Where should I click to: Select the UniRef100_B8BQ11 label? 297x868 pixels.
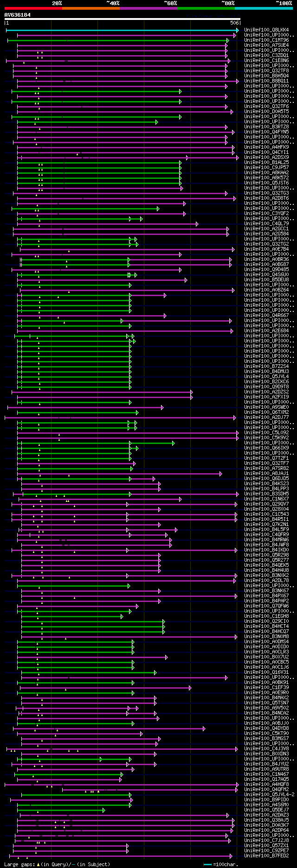click(266, 81)
